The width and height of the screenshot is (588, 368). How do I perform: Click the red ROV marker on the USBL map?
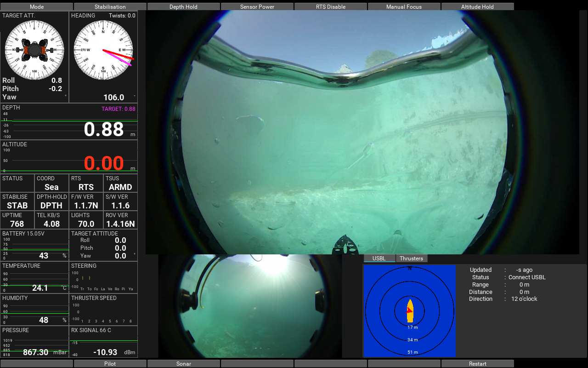(x=409, y=310)
